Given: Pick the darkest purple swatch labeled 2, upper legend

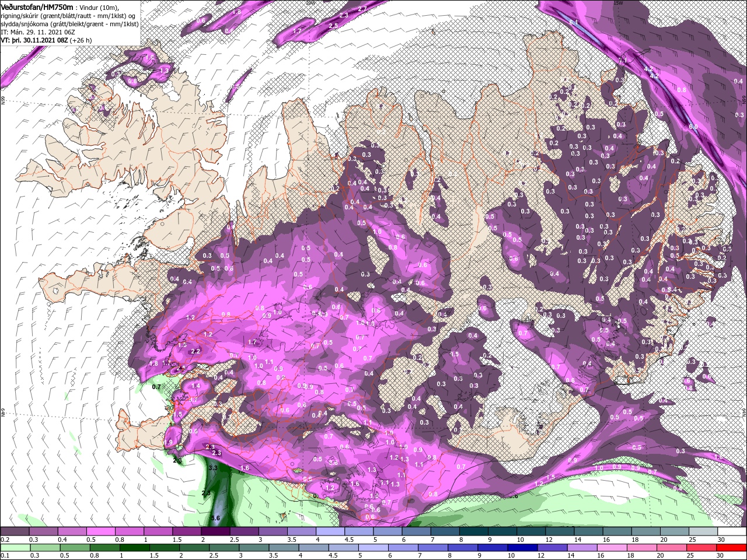Looking at the screenshot, I should tap(215, 531).
